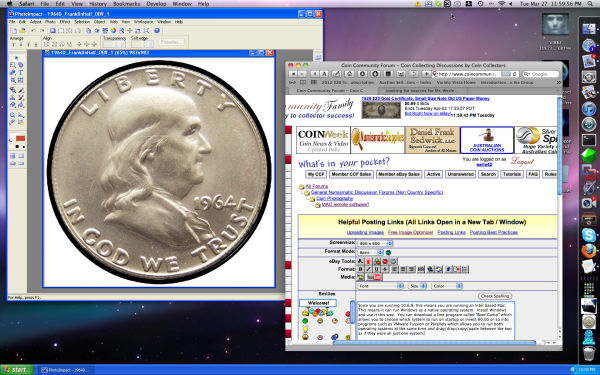Screen dimensions: 600x375
Task: Click Strikethrough in forum Format toolbar
Action: coord(385,269)
